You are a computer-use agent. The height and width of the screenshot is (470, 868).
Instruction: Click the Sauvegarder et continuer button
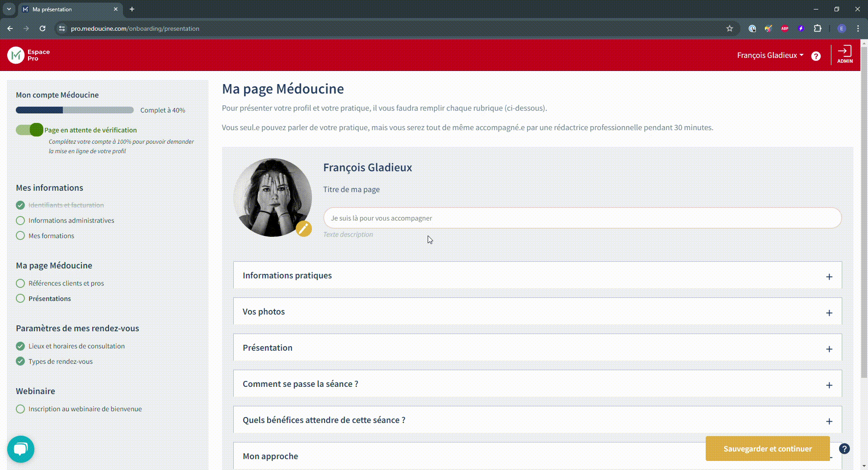coord(767,449)
